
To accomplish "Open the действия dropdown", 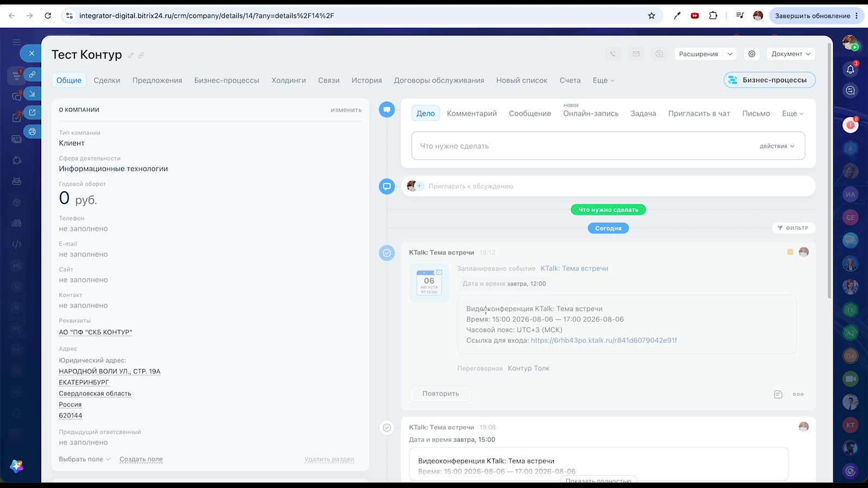I will coord(776,146).
